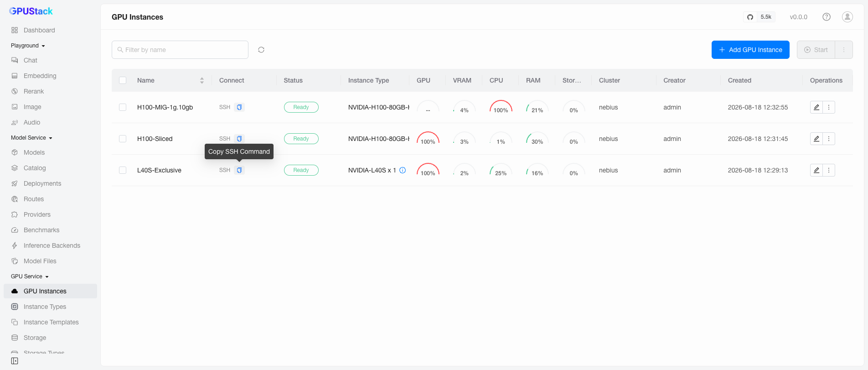Open Dashboard in the sidebar
This screenshot has height=370, width=868.
[50, 30]
